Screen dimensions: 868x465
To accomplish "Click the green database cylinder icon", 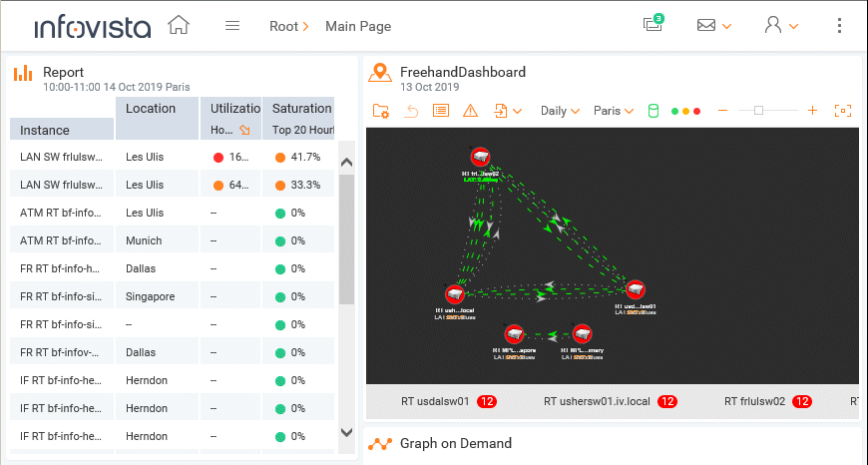I will pos(653,111).
